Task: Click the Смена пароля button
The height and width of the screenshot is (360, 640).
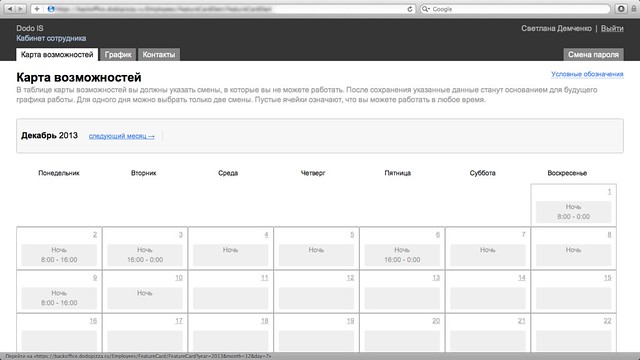Action: [x=593, y=55]
